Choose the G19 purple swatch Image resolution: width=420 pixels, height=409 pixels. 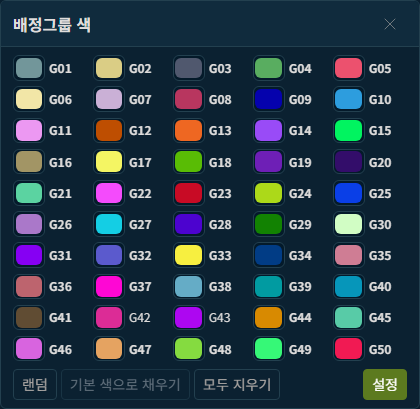(269, 162)
